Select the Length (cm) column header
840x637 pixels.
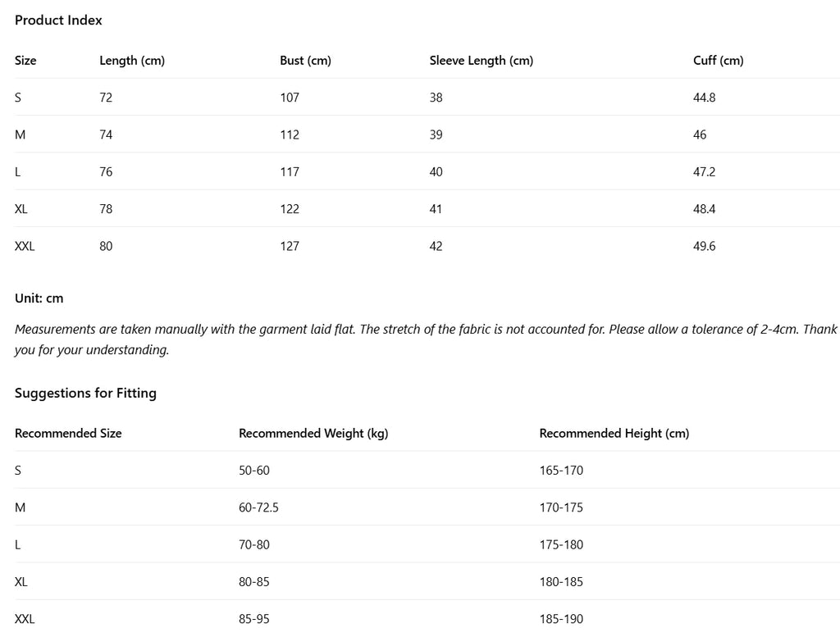click(x=132, y=61)
